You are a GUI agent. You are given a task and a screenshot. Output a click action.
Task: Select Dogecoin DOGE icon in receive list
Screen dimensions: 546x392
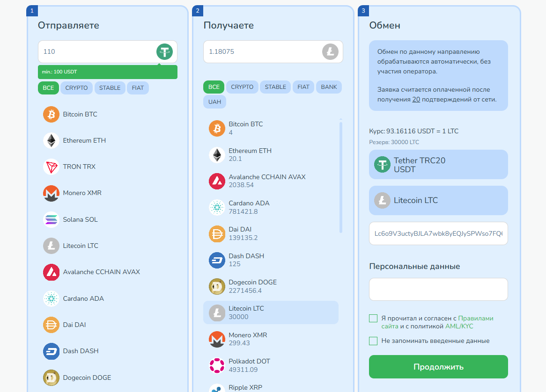(217, 287)
